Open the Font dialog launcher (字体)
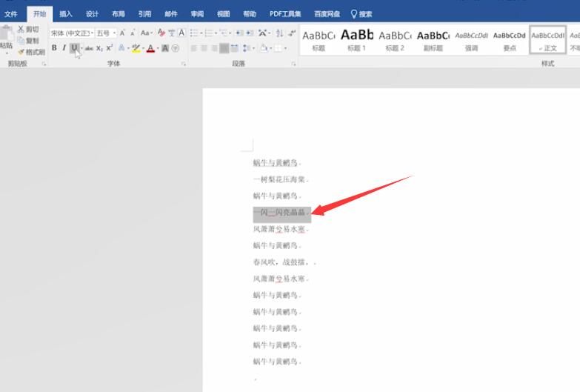580x392 pixels. tap(184, 64)
